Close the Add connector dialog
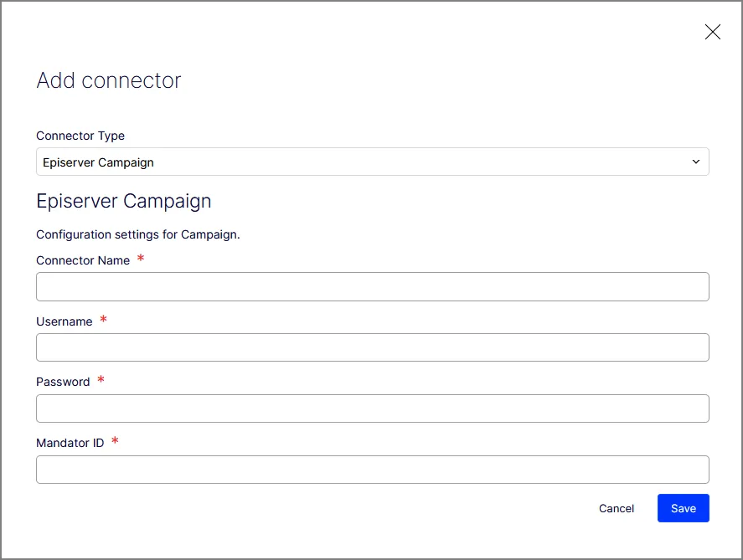The image size is (743, 560). click(x=712, y=32)
